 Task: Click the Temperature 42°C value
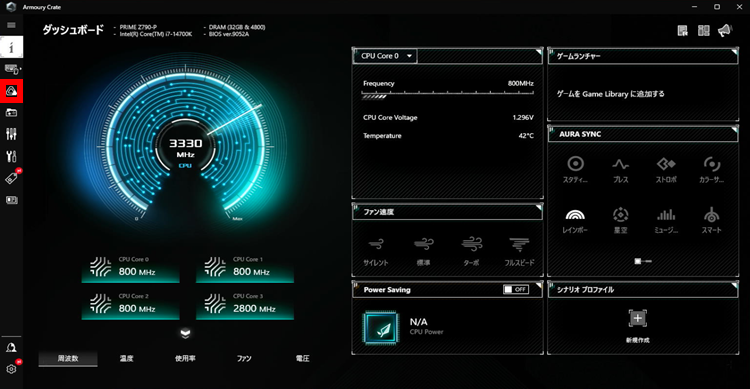(x=526, y=135)
